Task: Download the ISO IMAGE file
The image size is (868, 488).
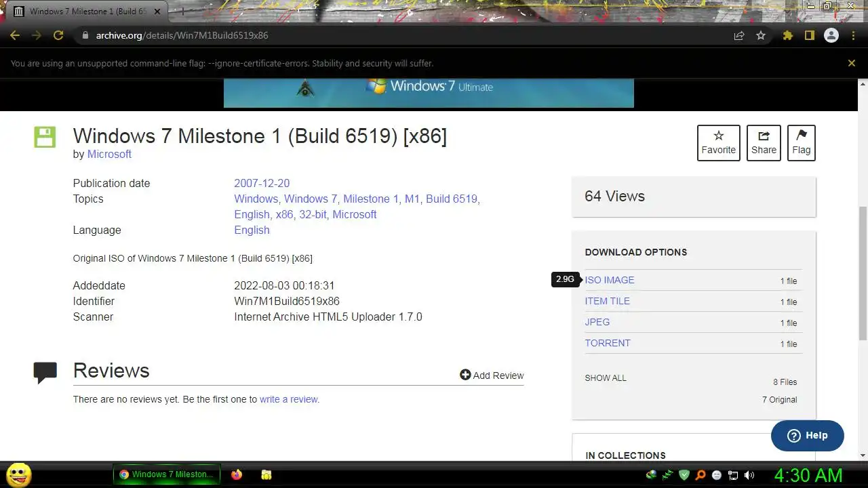Action: 610,280
